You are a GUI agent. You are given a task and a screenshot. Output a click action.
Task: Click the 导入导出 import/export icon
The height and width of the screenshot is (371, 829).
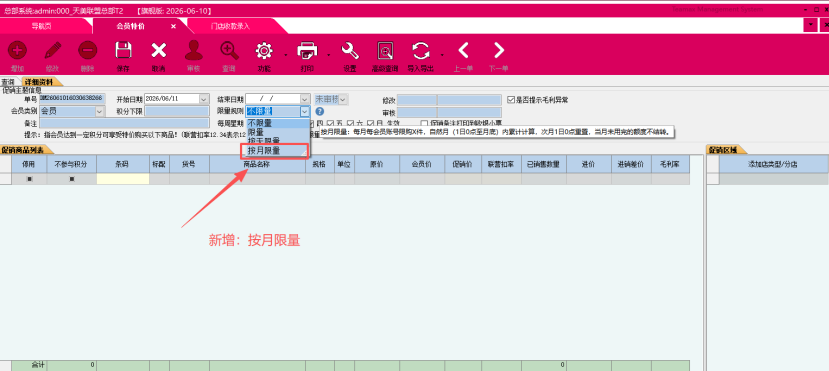421,51
